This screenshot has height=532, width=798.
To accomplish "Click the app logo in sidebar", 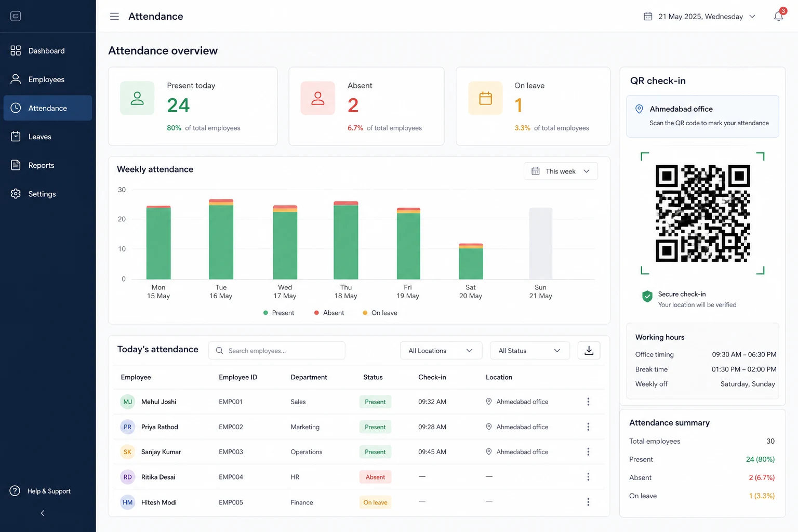I will [x=16, y=16].
